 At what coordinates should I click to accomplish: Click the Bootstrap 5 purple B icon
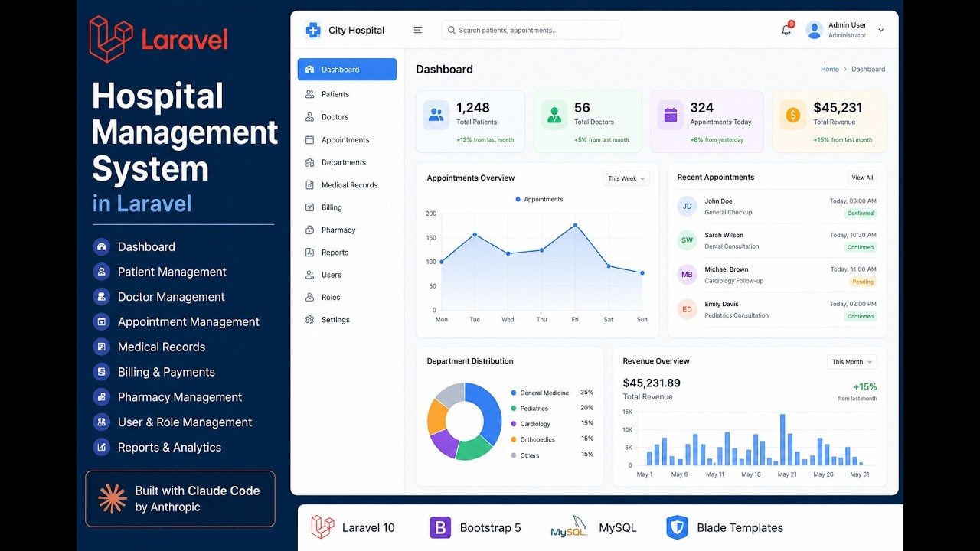click(440, 527)
